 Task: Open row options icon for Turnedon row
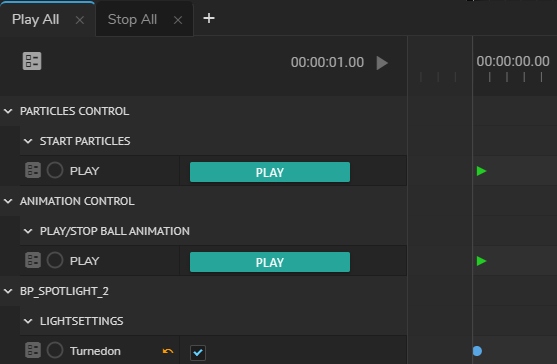pos(33,351)
